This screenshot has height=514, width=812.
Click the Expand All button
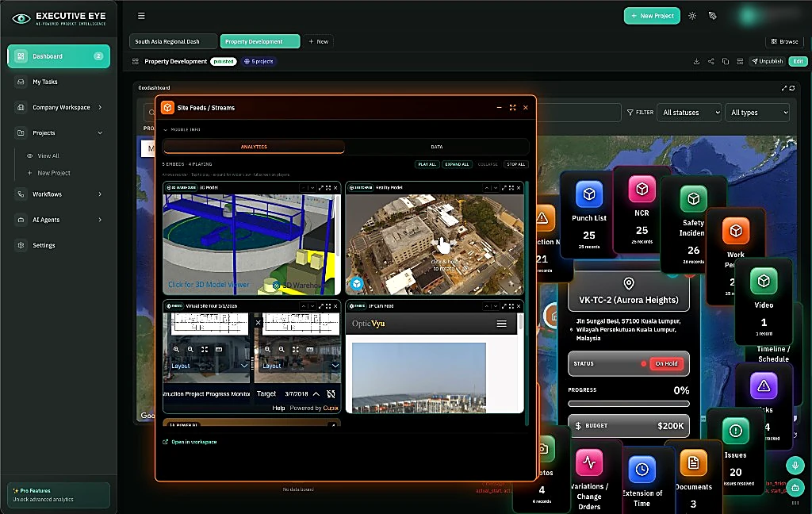pyautogui.click(x=457, y=164)
